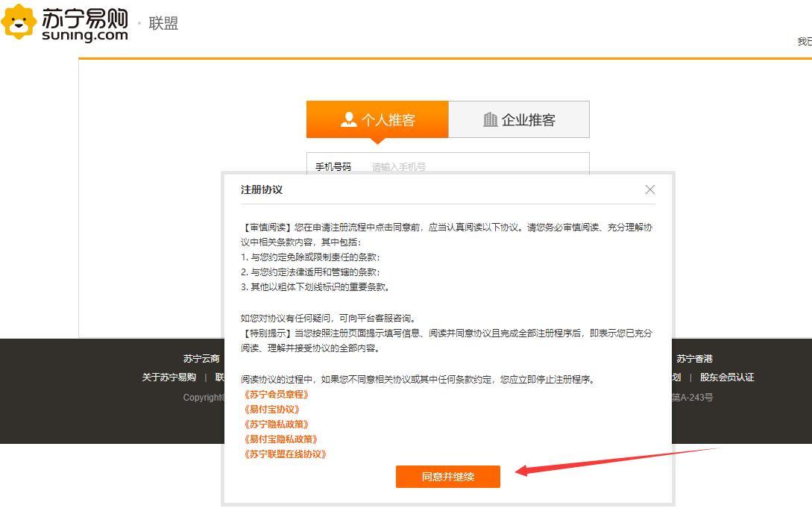
Task: Open the 《苏宁联盟在线协议》 link
Action: pos(286,455)
